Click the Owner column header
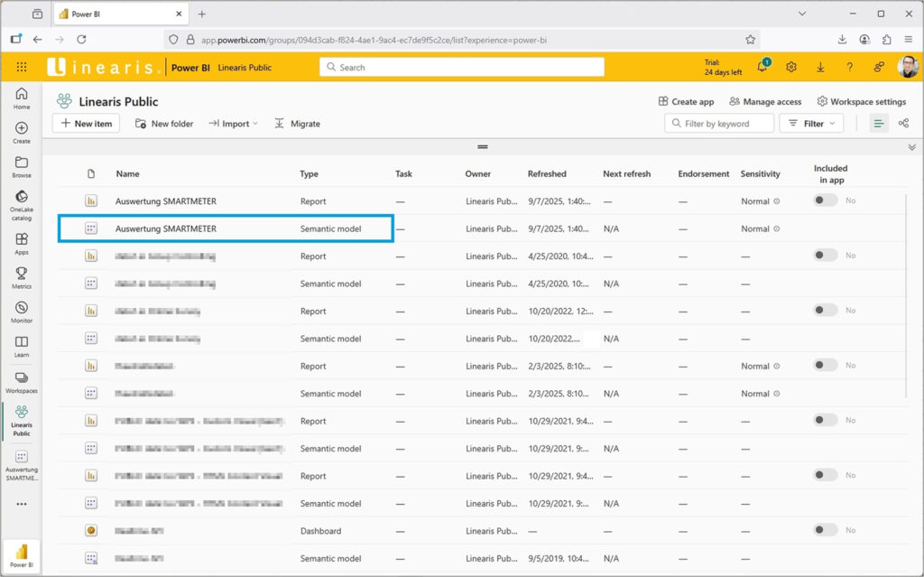 pyautogui.click(x=477, y=173)
